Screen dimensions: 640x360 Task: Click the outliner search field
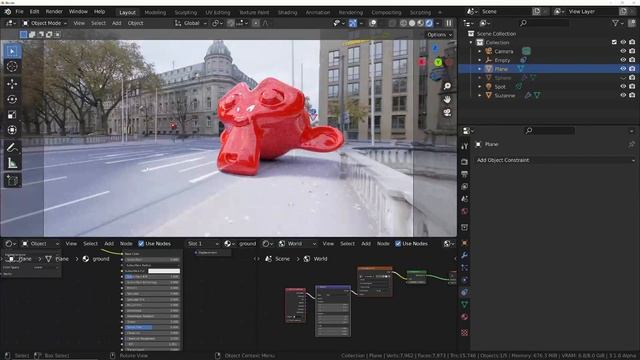[544, 23]
